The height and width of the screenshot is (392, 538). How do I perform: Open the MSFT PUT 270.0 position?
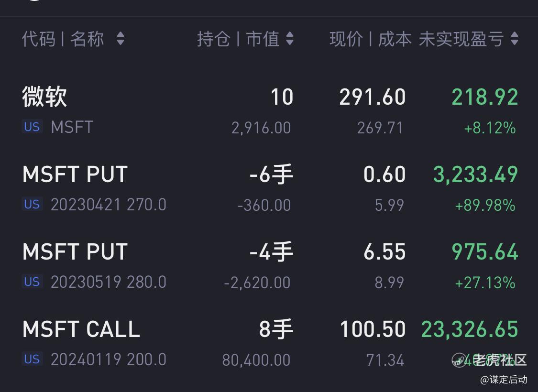[269, 189]
